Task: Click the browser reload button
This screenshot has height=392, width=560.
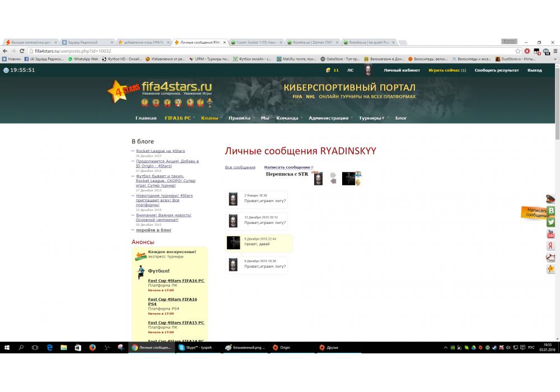Action: tap(22, 51)
